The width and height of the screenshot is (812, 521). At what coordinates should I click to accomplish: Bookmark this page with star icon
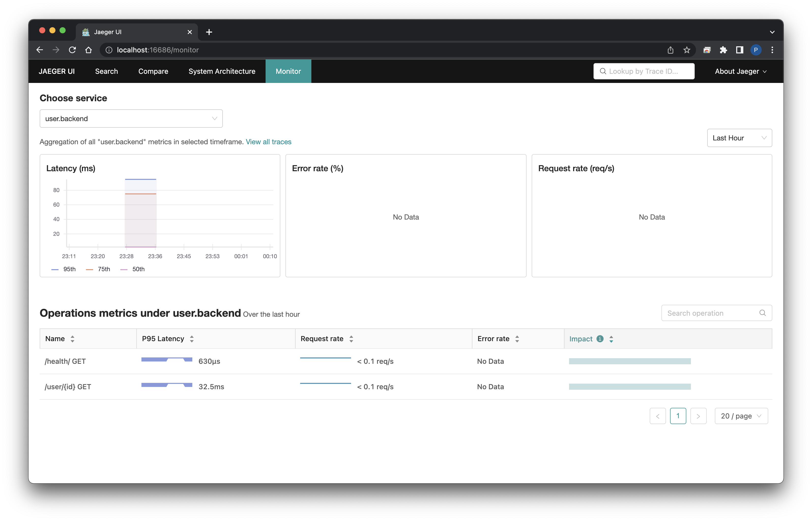(687, 50)
